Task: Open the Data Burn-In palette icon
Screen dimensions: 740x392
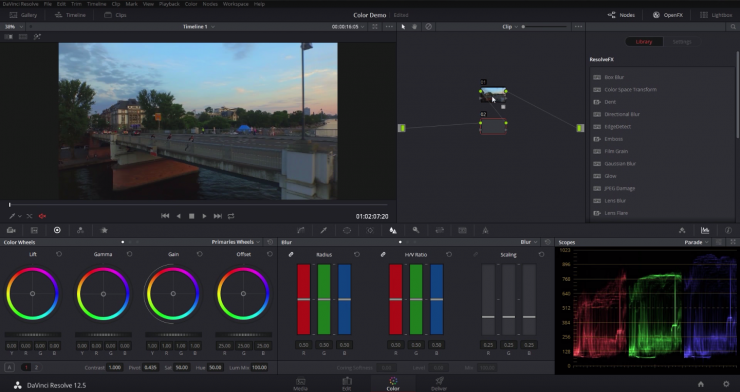Action: coord(485,230)
